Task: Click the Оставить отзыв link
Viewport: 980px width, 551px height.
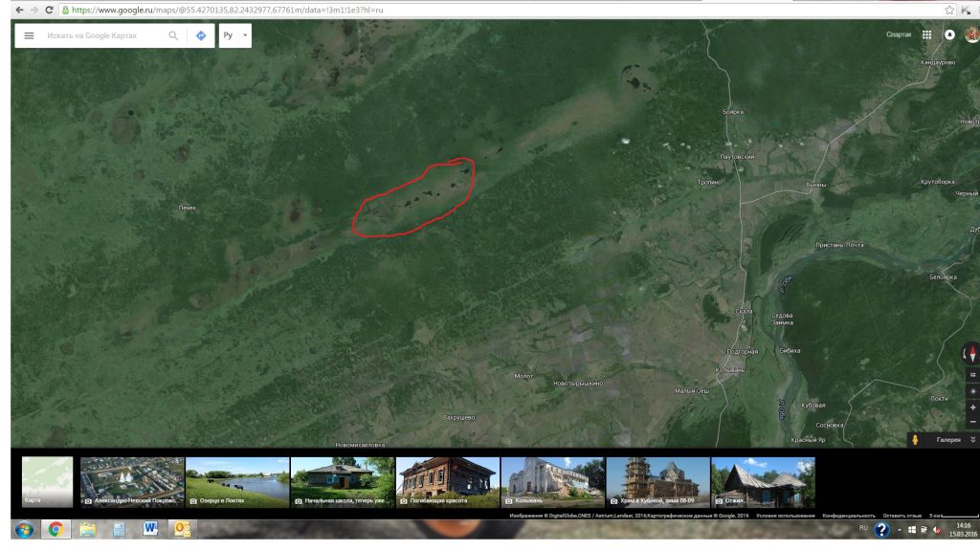Action: (902, 517)
